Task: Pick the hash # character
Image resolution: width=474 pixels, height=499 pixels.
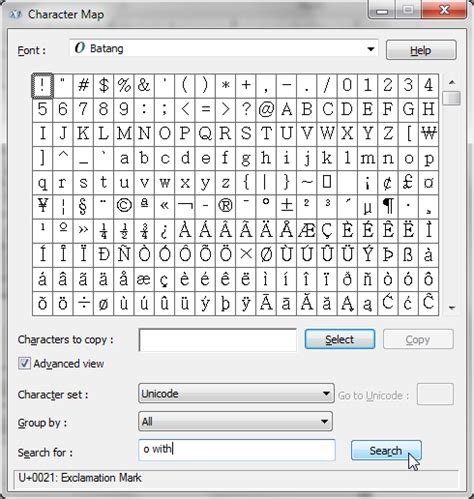Action: (83, 85)
